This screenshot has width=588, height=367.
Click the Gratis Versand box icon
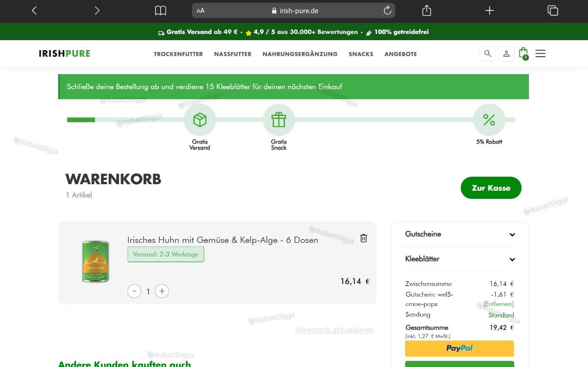[x=200, y=120]
